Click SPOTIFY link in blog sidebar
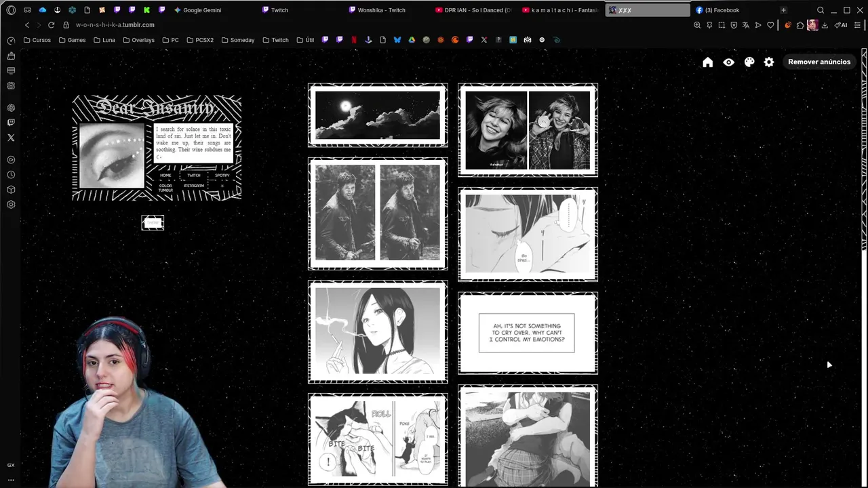868x488 pixels. coord(222,176)
